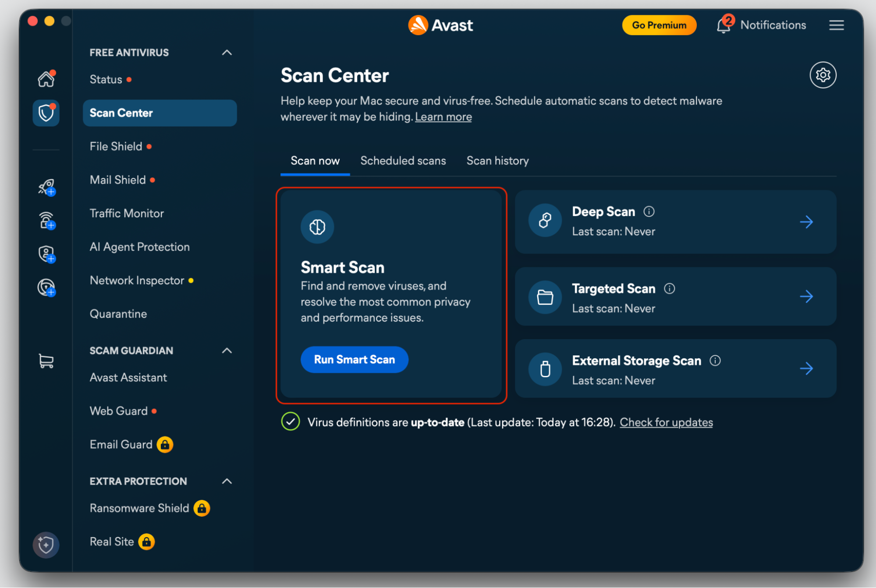Click the Run Smart Scan button
The image size is (876, 588).
click(354, 359)
